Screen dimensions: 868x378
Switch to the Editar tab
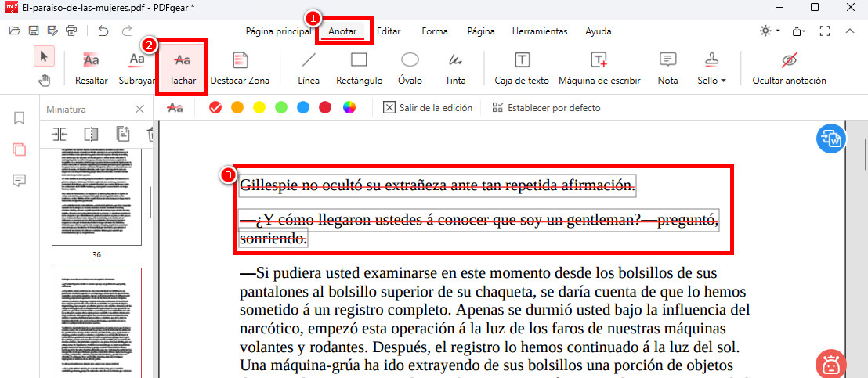click(x=389, y=31)
